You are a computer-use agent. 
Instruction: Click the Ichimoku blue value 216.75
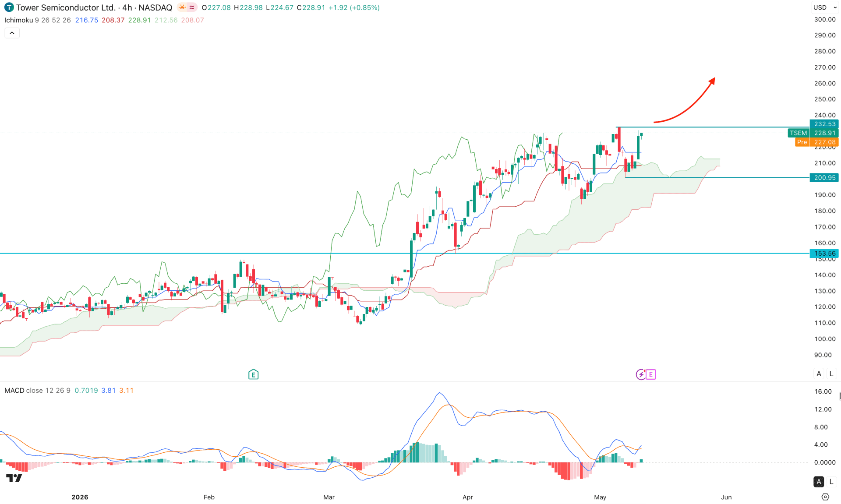pos(87,20)
